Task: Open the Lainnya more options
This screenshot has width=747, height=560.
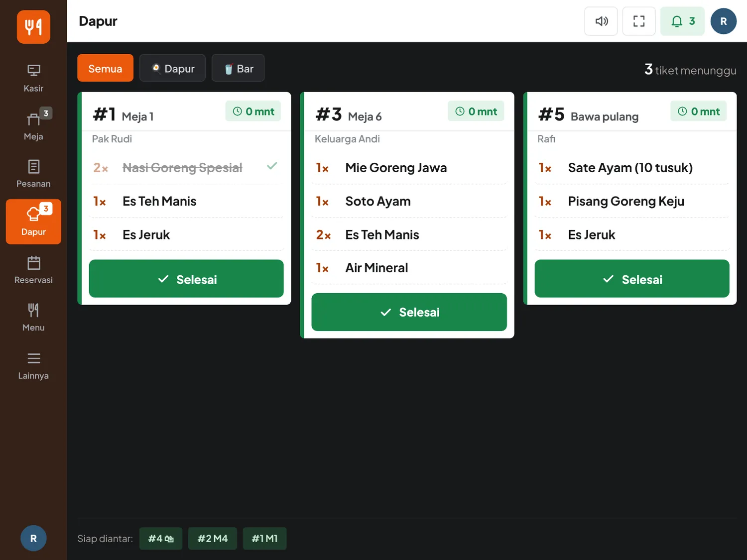Action: (33, 365)
